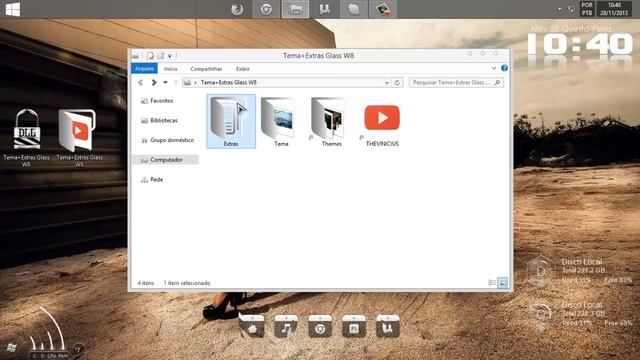Click the Chrome dock icon

pos(320,326)
